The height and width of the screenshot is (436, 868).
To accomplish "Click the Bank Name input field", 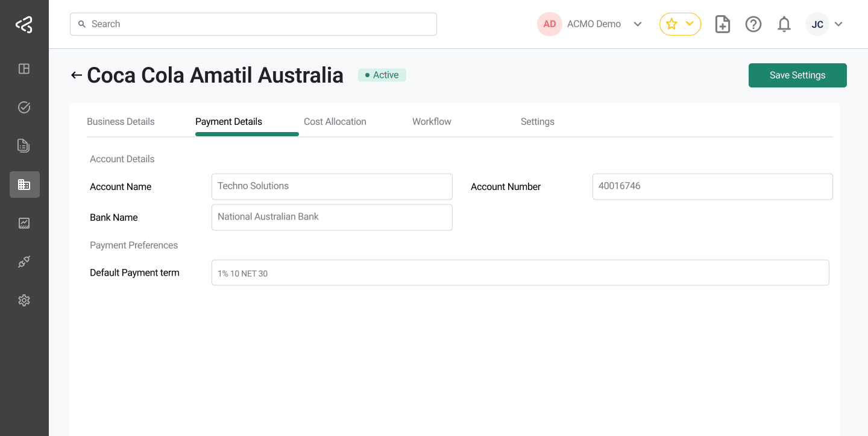I will 332,217.
